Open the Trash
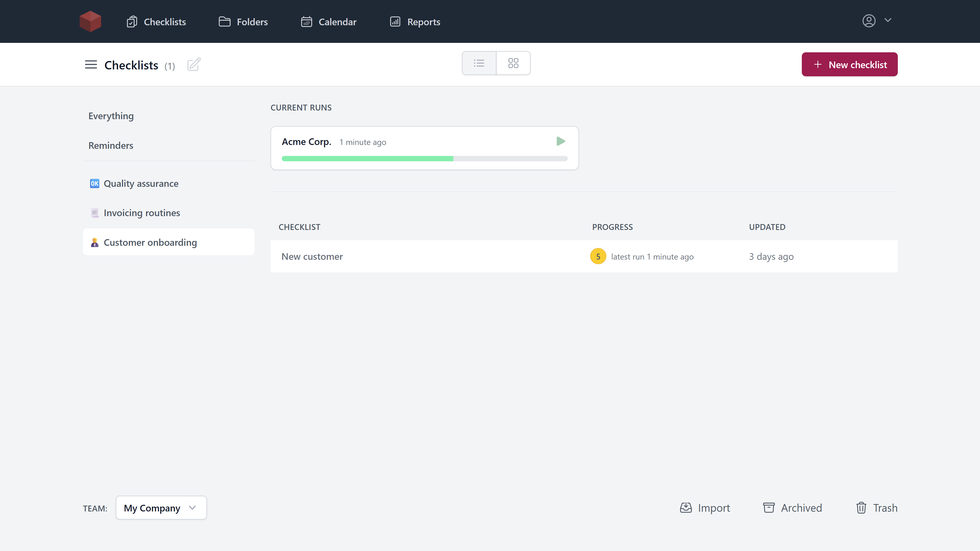980x551 pixels. [x=877, y=508]
